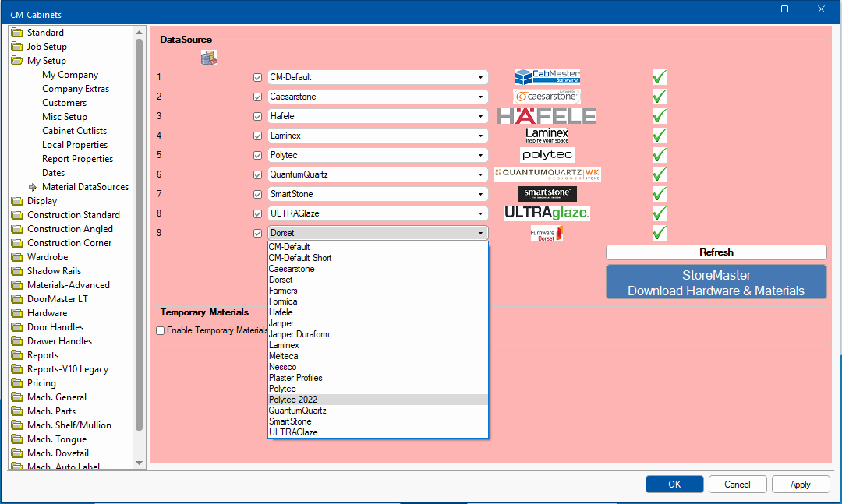Uncheck the Dorset datasource checkbox

(258, 233)
